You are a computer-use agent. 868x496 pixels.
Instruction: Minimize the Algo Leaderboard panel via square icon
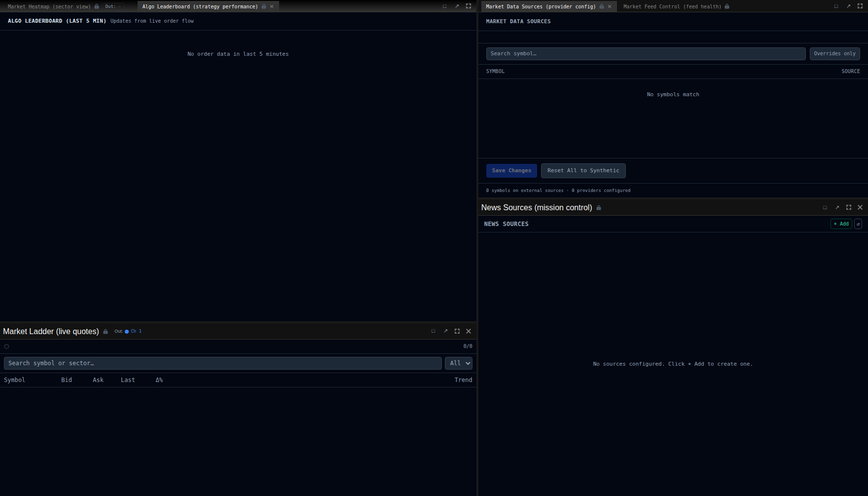coord(444,6)
